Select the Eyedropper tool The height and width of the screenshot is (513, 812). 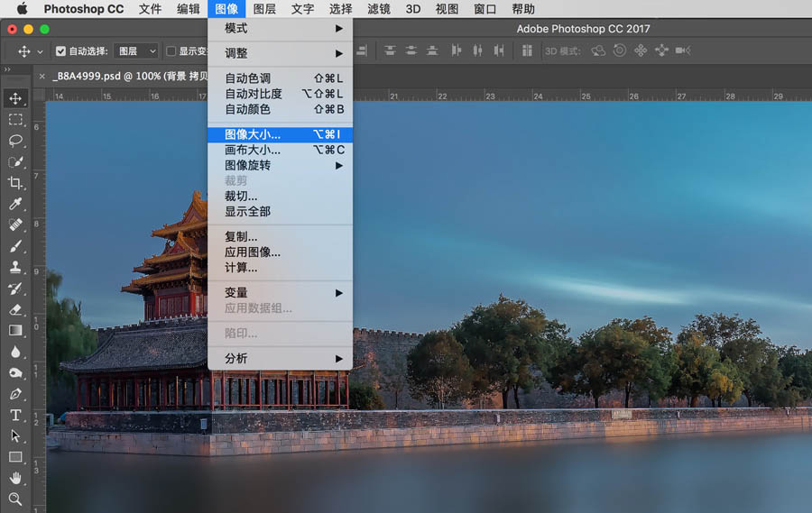point(15,204)
